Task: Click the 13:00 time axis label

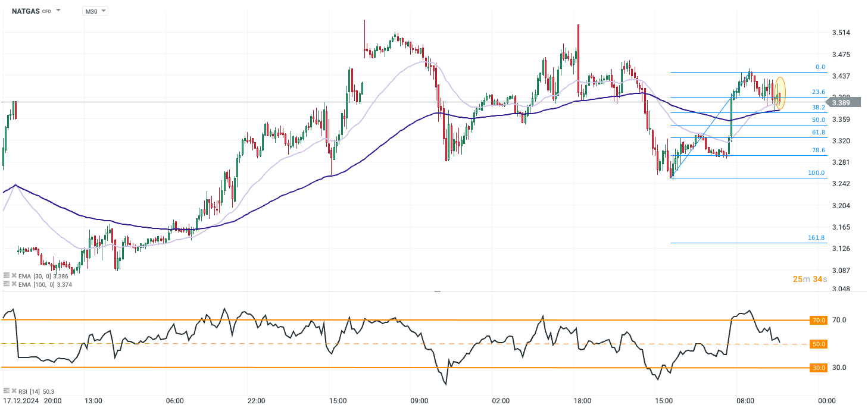Action: [x=93, y=401]
